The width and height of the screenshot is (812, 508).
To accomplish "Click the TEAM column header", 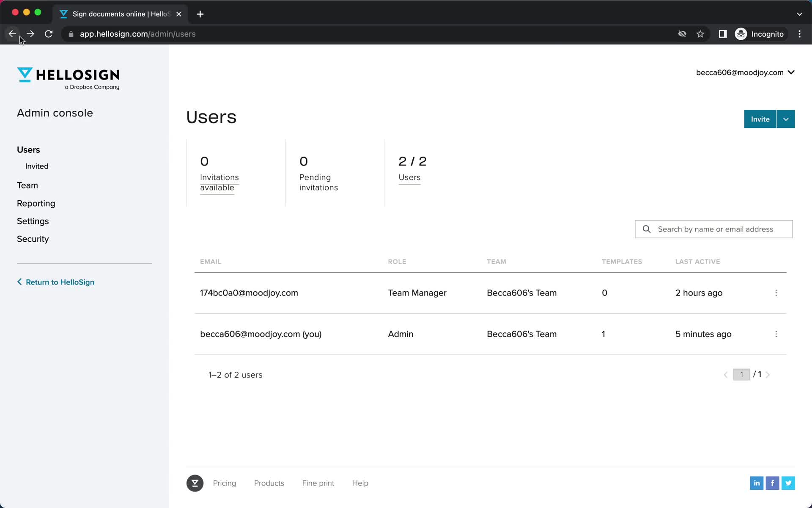I will (x=497, y=262).
